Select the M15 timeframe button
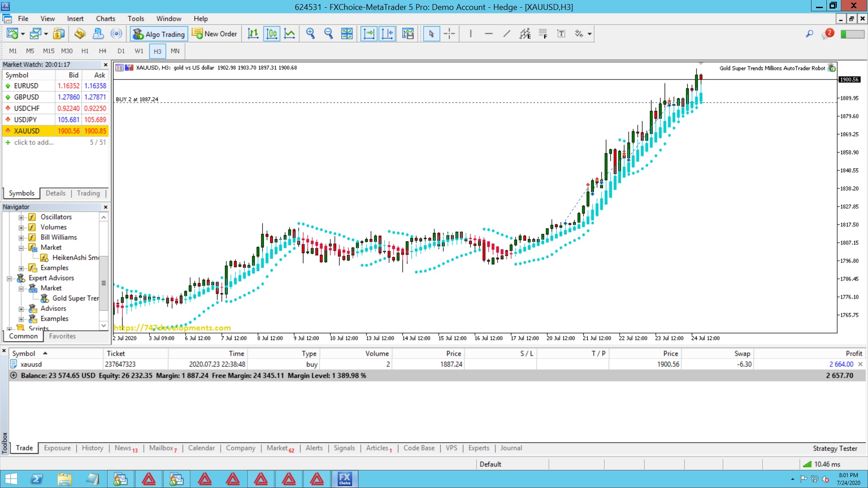This screenshot has height=488, width=868. (48, 51)
